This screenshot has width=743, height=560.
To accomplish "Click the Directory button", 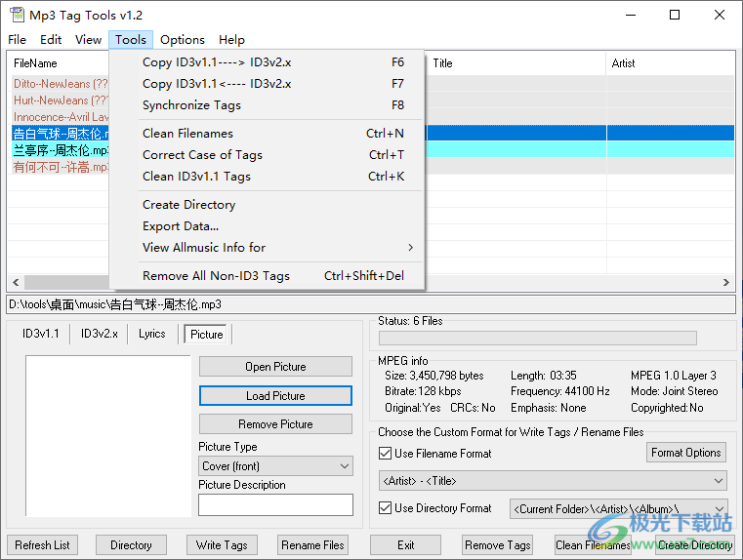I will [131, 545].
